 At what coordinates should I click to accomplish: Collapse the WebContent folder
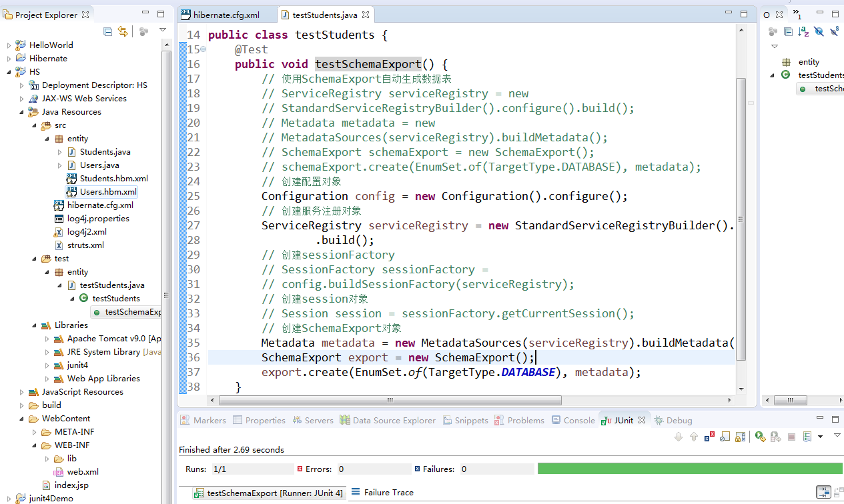click(x=22, y=419)
